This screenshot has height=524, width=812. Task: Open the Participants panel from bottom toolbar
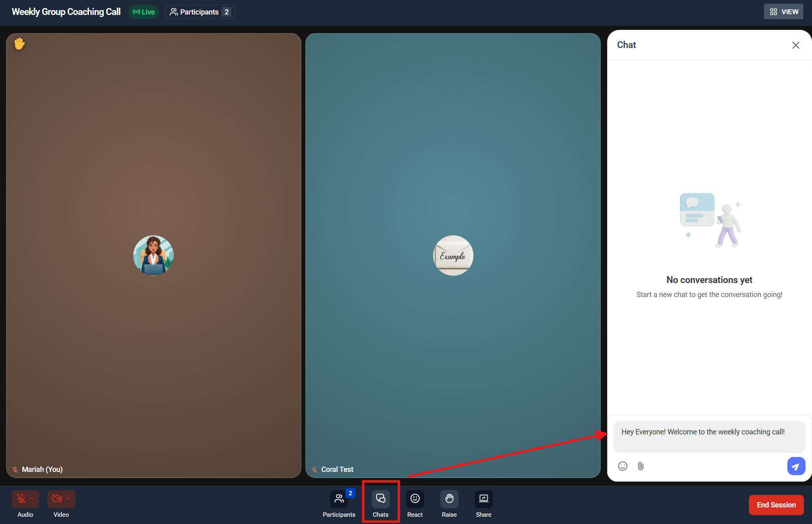(339, 499)
